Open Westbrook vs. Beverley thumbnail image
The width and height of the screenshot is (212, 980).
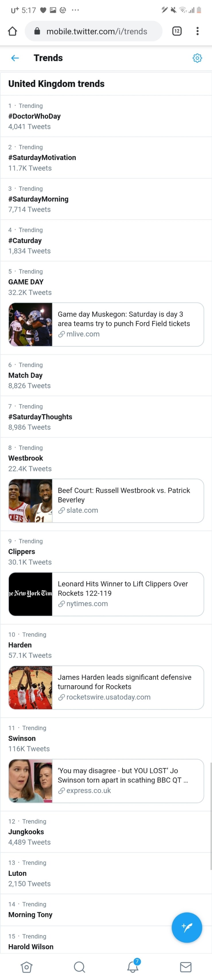coord(30,501)
